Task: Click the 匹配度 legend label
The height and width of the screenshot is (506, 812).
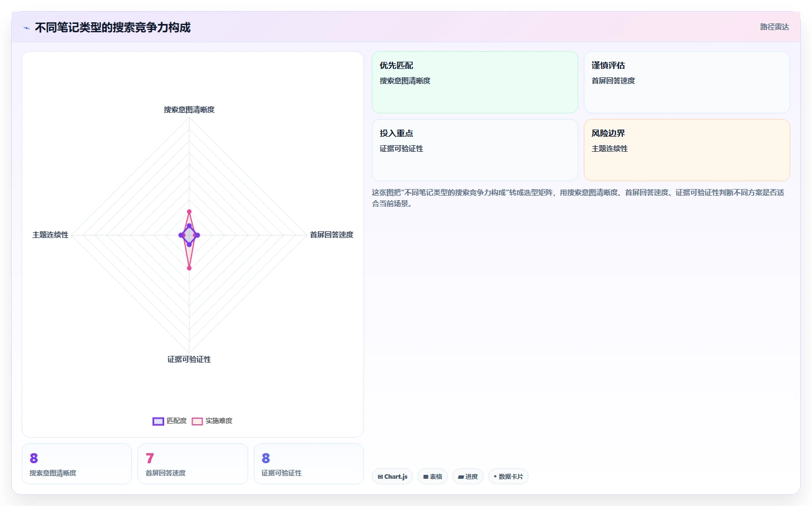Action: [x=176, y=421]
